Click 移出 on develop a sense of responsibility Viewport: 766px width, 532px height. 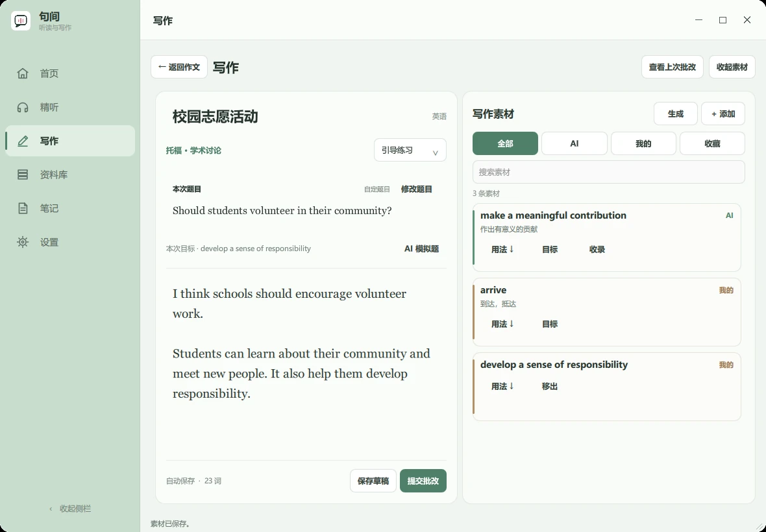pyautogui.click(x=550, y=387)
